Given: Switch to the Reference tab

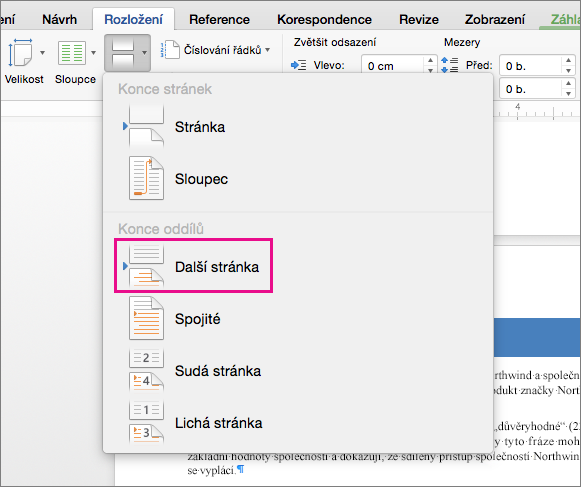Looking at the screenshot, I should (219, 19).
